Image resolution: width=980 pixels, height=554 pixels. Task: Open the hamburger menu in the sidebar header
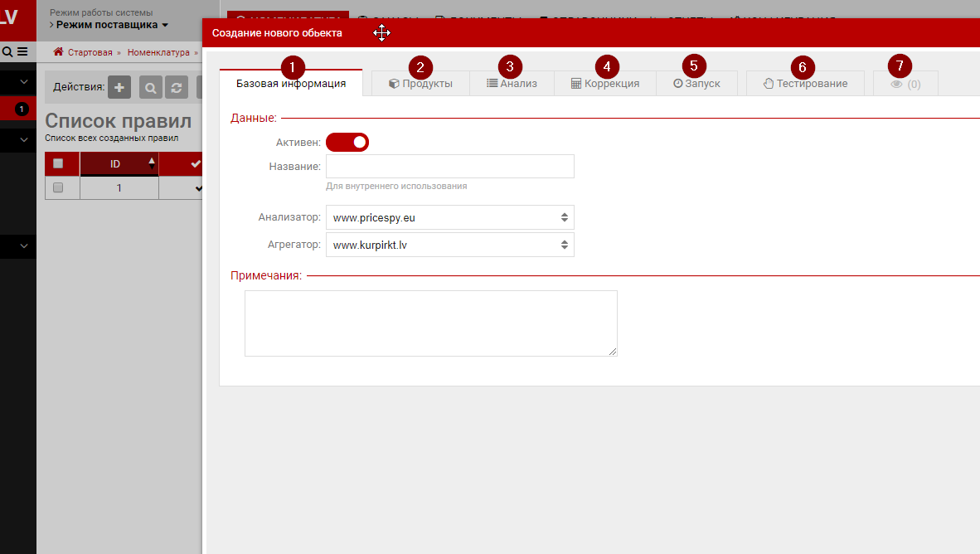click(22, 51)
